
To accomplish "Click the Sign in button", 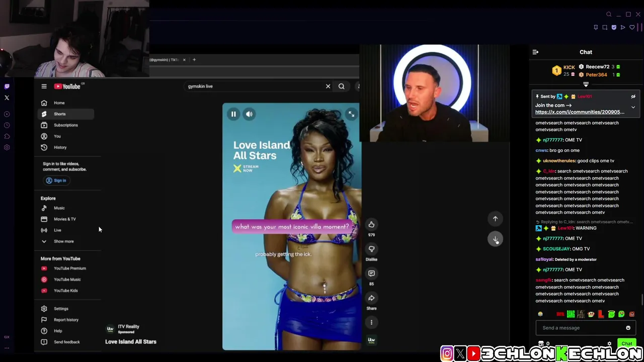I will point(56,180).
